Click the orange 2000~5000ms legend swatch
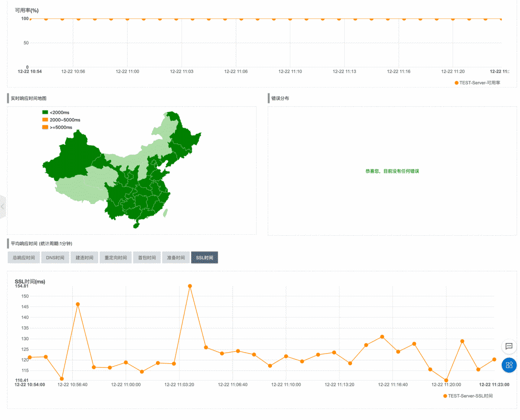520x420 pixels. pos(45,120)
